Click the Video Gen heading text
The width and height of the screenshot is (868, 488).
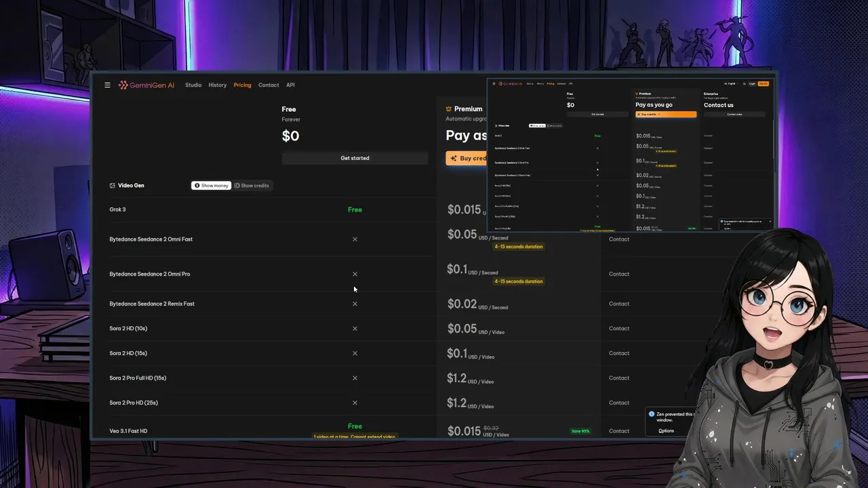131,185
